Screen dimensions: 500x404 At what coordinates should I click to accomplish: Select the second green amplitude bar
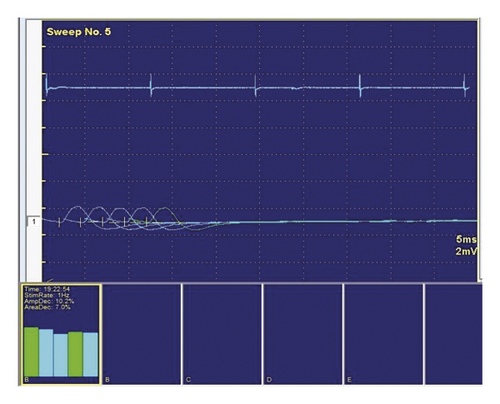[x=75, y=354]
